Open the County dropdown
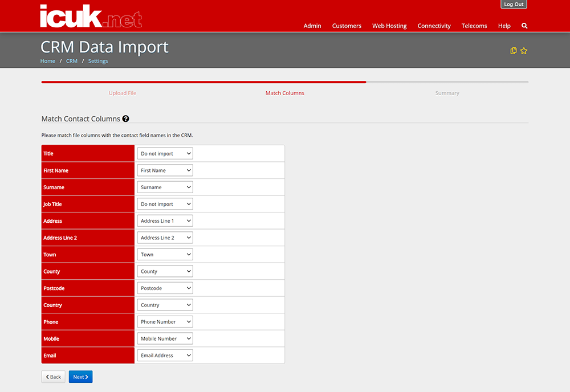The image size is (570, 392). pos(165,271)
